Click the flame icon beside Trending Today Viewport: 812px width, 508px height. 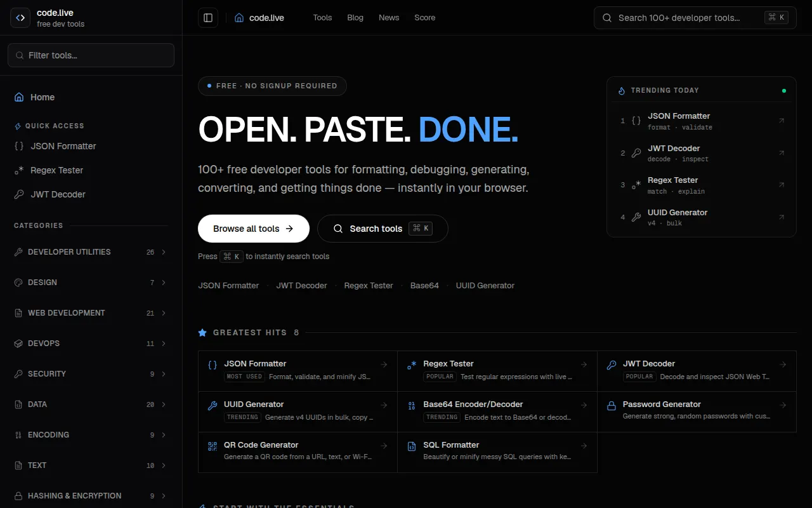click(x=622, y=91)
